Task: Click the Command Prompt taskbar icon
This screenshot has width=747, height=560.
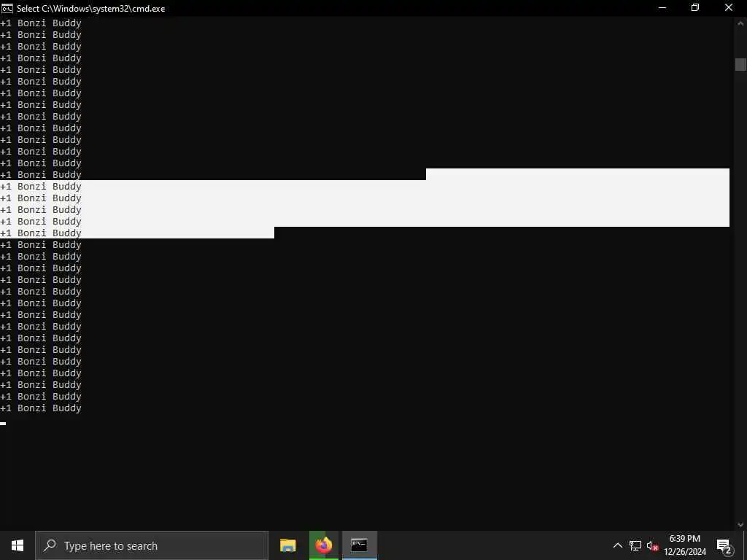Action: (x=359, y=545)
